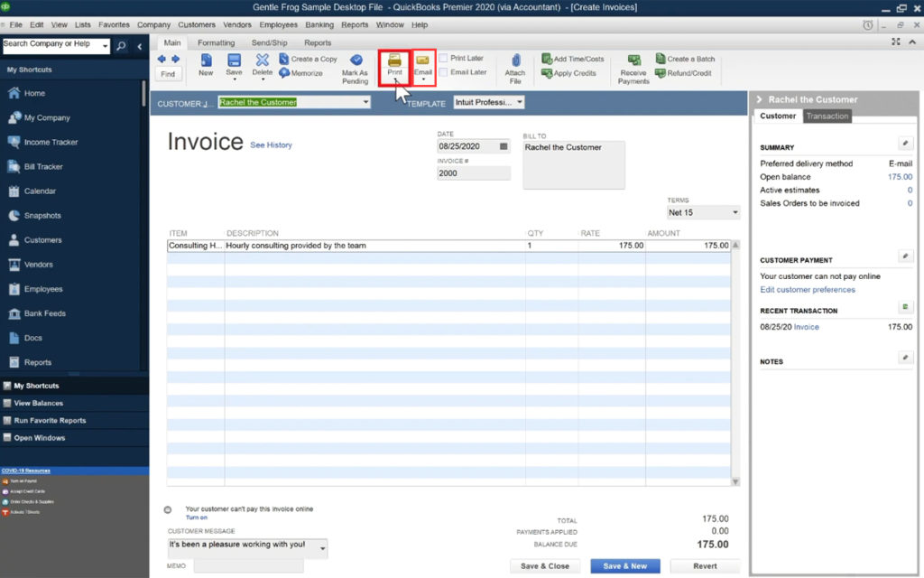The height and width of the screenshot is (578, 924).
Task: Check the Email Later checkbox
Action: pos(443,72)
